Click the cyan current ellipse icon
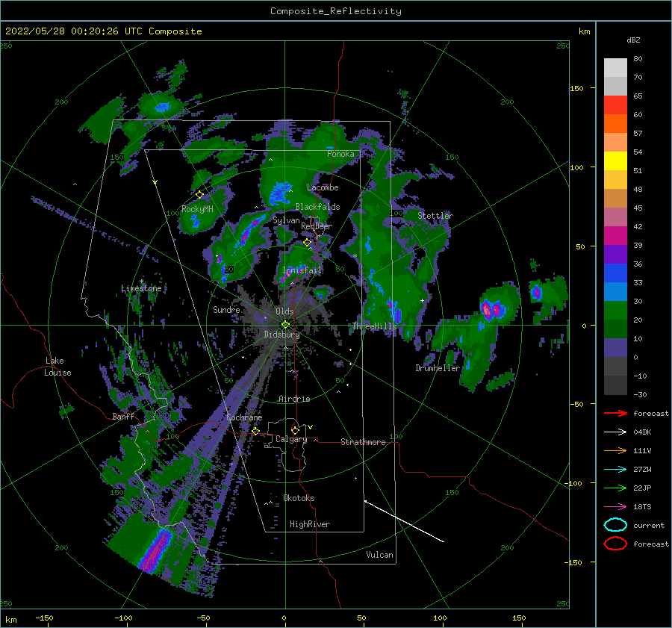Viewport: 672px width, 628px height. click(615, 525)
